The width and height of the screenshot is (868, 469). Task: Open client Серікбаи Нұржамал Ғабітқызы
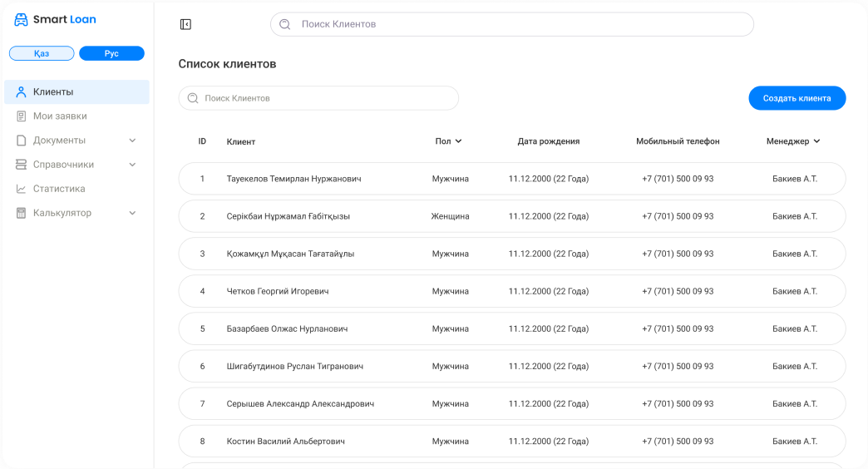tap(512, 216)
